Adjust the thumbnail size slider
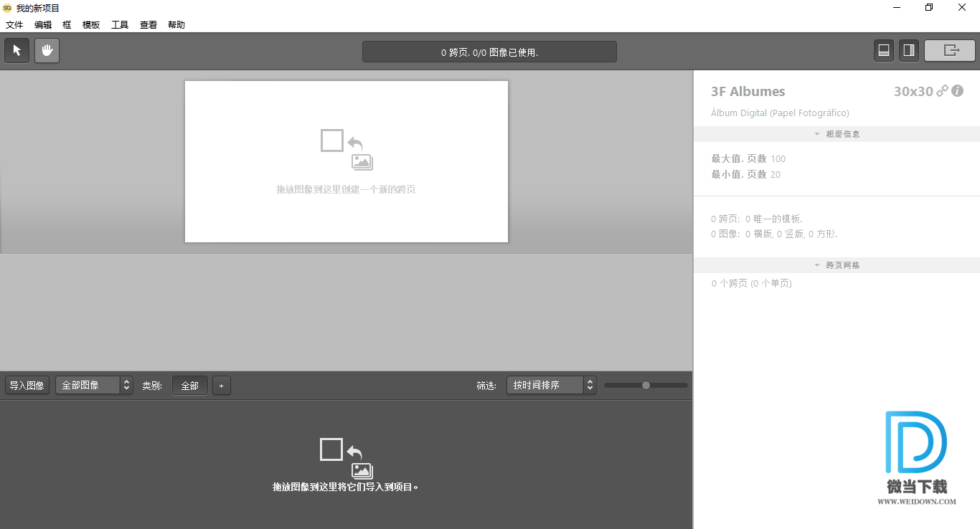980x529 pixels. (646, 386)
